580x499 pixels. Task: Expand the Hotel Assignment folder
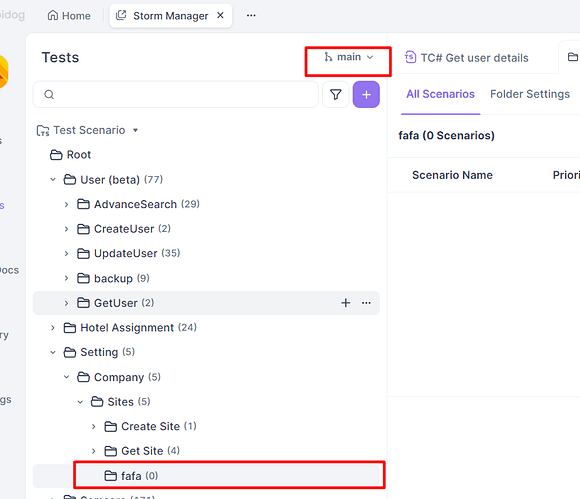click(x=53, y=328)
